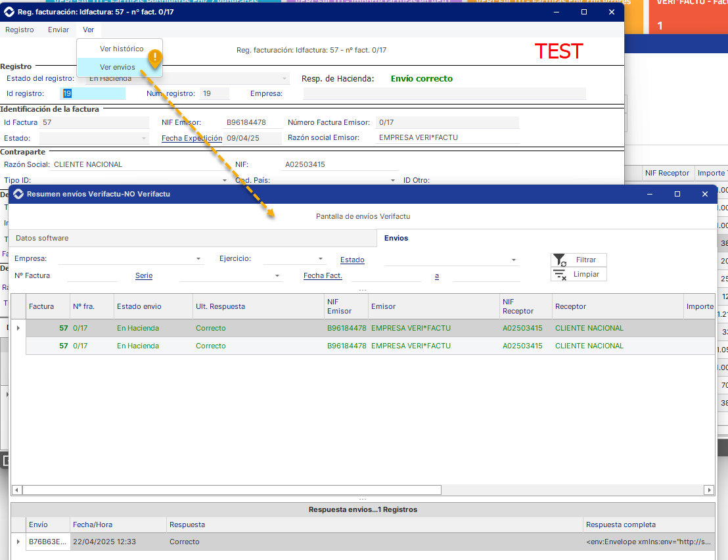Switch to the Envíos tab
The height and width of the screenshot is (560, 728).
[x=396, y=238]
